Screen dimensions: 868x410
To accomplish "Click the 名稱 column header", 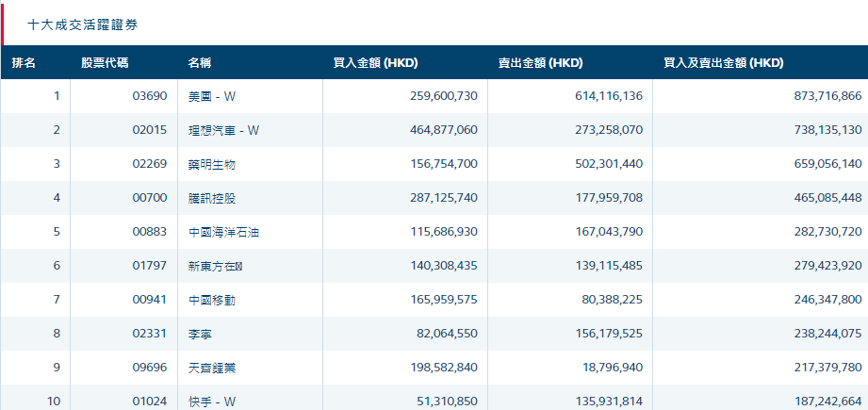I will click(x=199, y=63).
